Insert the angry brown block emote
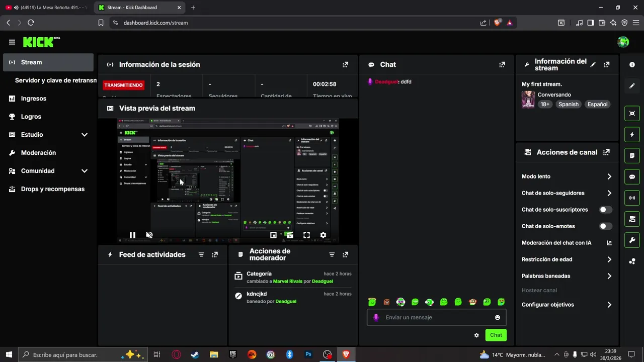Viewport: 644px width, 362px height. tap(386, 302)
